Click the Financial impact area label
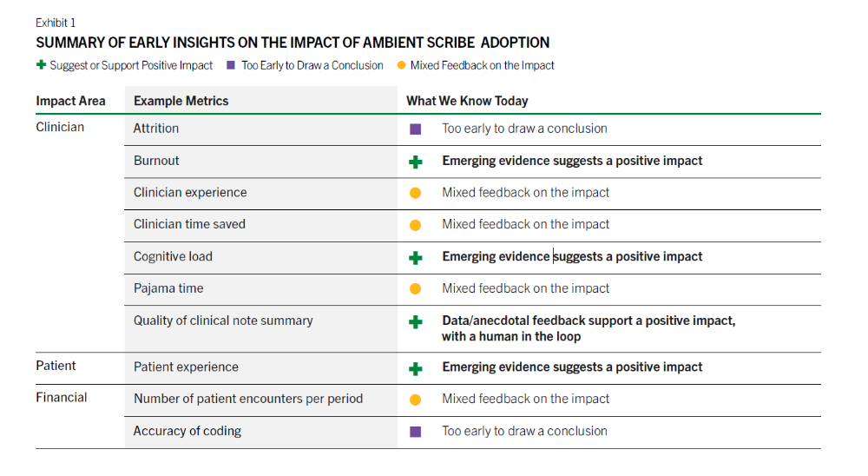The height and width of the screenshot is (476, 868). [62, 398]
